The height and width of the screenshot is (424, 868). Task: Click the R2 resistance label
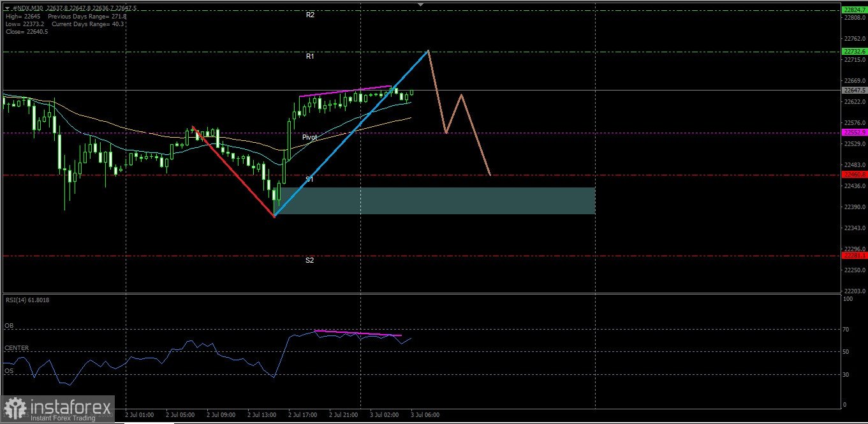pyautogui.click(x=310, y=14)
